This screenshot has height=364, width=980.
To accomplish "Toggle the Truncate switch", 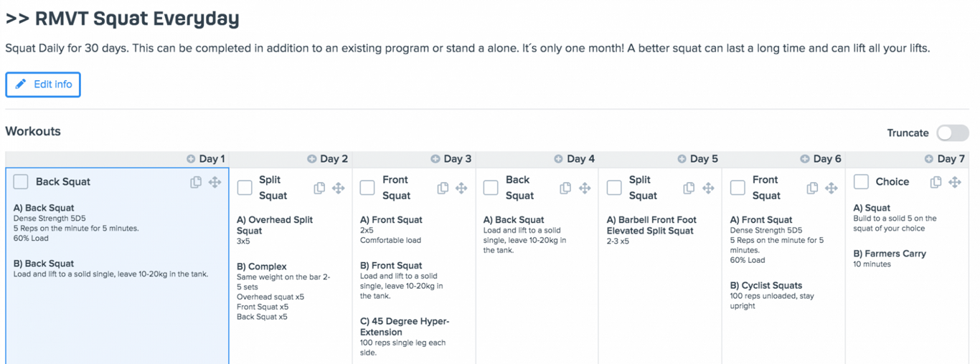I will click(x=952, y=133).
